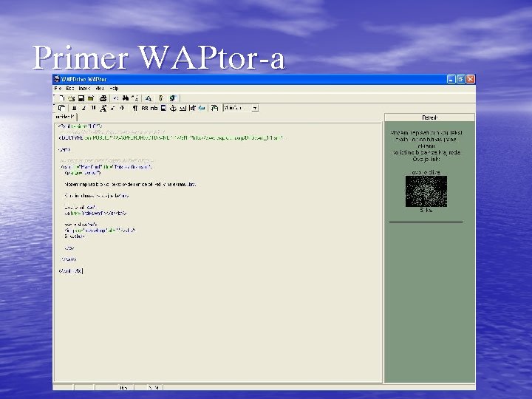This screenshot has height=399, width=532.
Task: Click the blue left arrow icon
Action: coord(202,108)
